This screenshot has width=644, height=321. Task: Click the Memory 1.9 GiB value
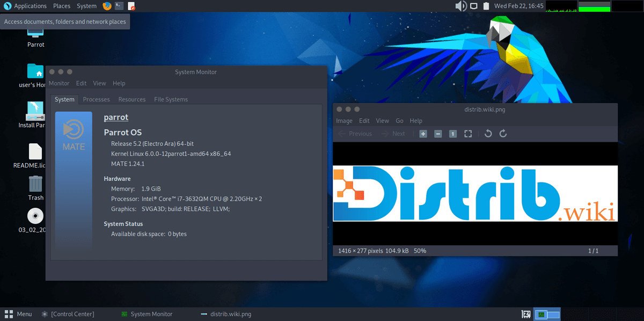[x=151, y=188]
